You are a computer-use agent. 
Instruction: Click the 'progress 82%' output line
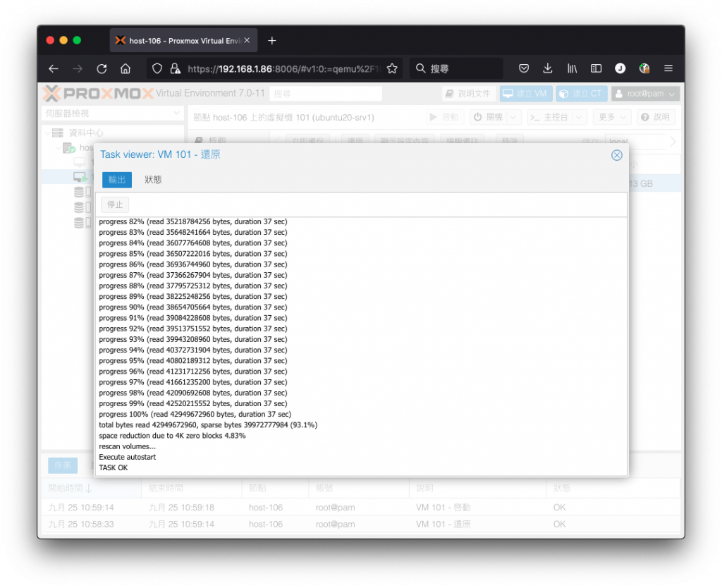193,221
